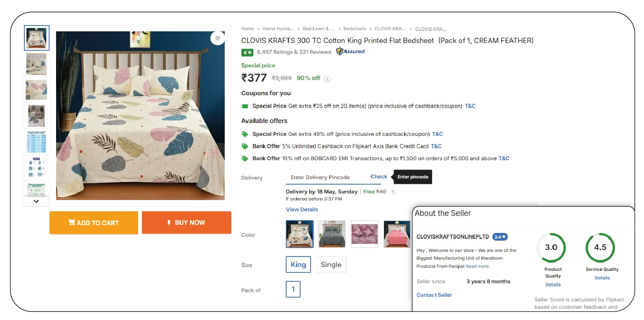Click the Enter Delivery Pincode field
Image resolution: width=644 pixels, height=320 pixels.
click(x=325, y=177)
